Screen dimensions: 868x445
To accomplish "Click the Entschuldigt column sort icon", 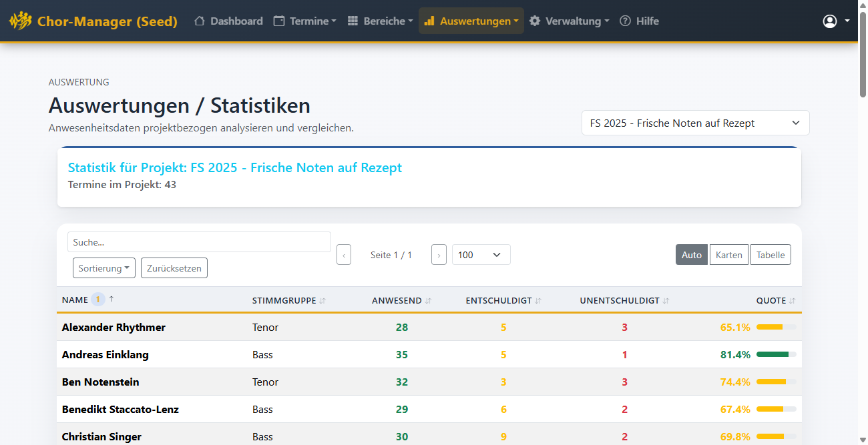I will [x=538, y=301].
